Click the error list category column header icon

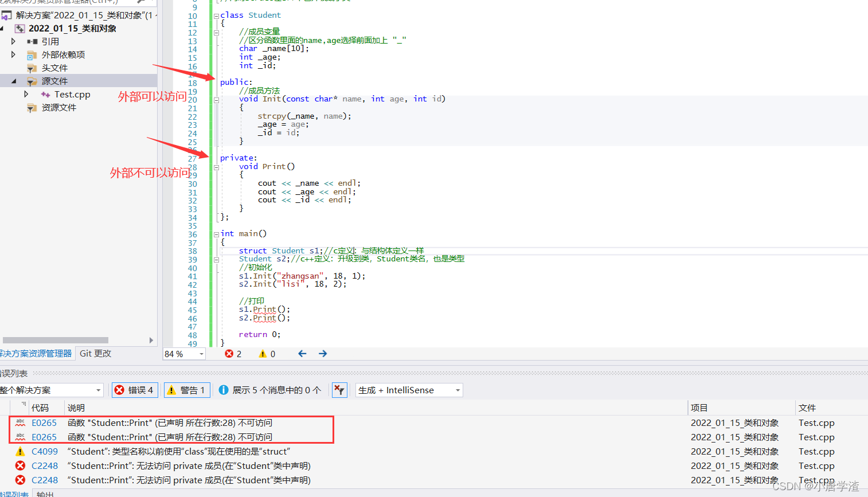coord(24,405)
